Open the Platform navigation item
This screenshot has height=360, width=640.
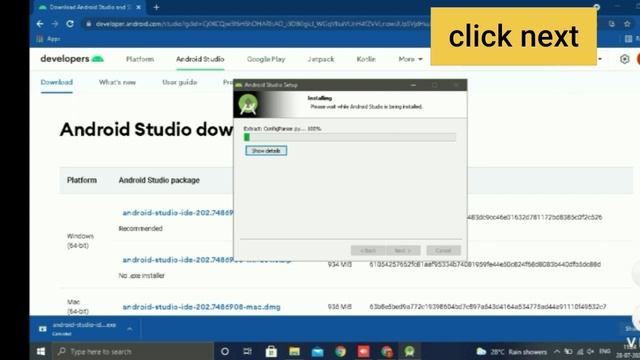(x=140, y=59)
